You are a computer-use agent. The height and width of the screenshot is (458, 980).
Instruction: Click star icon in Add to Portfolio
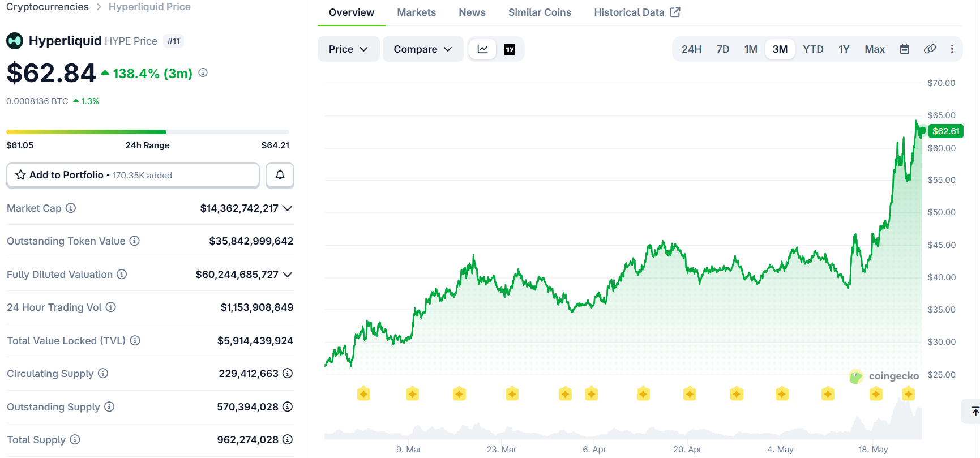[21, 175]
